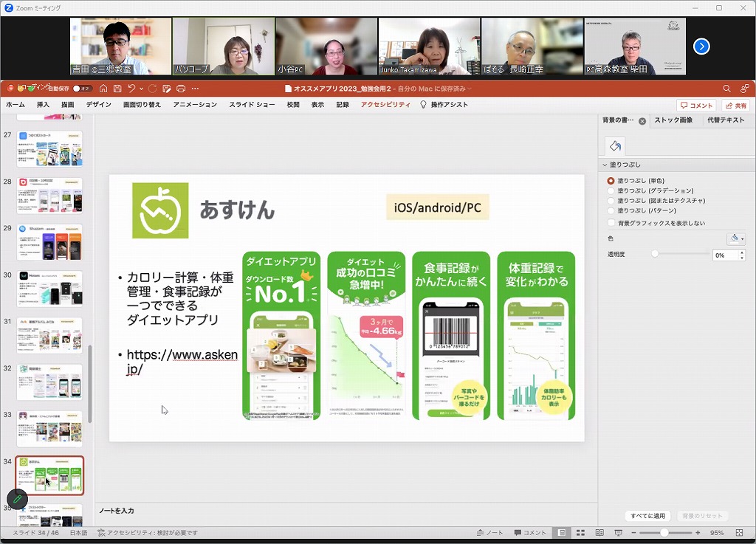The width and height of the screenshot is (756, 544).
Task: Click the 共有 share button
Action: pyautogui.click(x=735, y=106)
